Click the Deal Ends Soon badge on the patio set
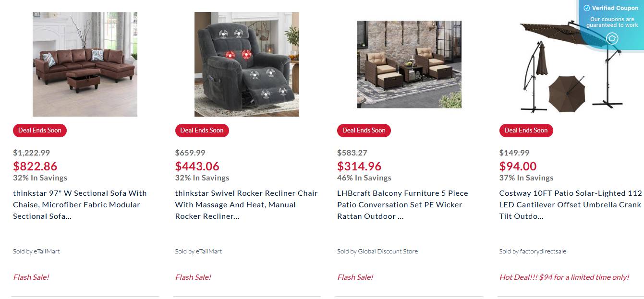644x299 pixels. point(364,130)
